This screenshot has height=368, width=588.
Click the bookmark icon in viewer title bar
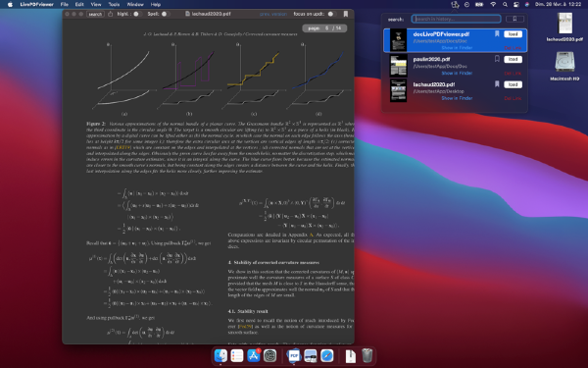click(346, 14)
